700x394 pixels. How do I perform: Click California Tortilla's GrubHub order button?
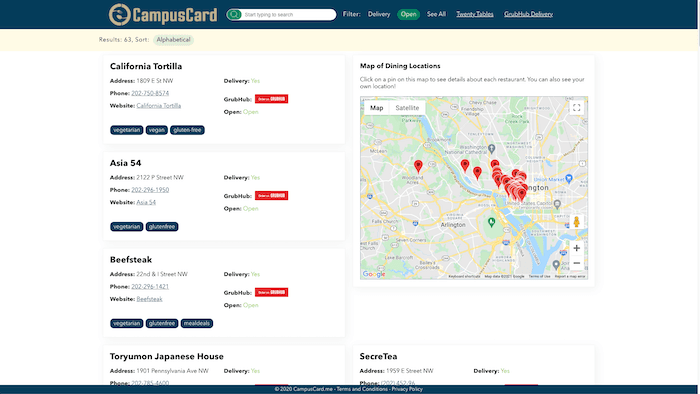[x=271, y=99]
